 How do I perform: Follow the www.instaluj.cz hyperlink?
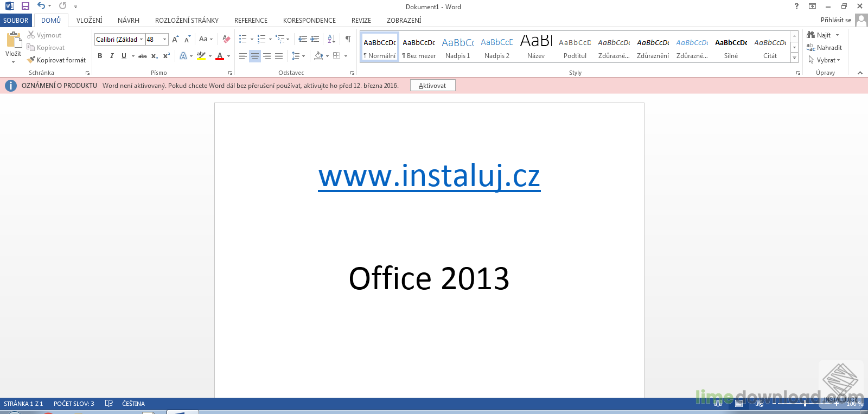coord(430,175)
